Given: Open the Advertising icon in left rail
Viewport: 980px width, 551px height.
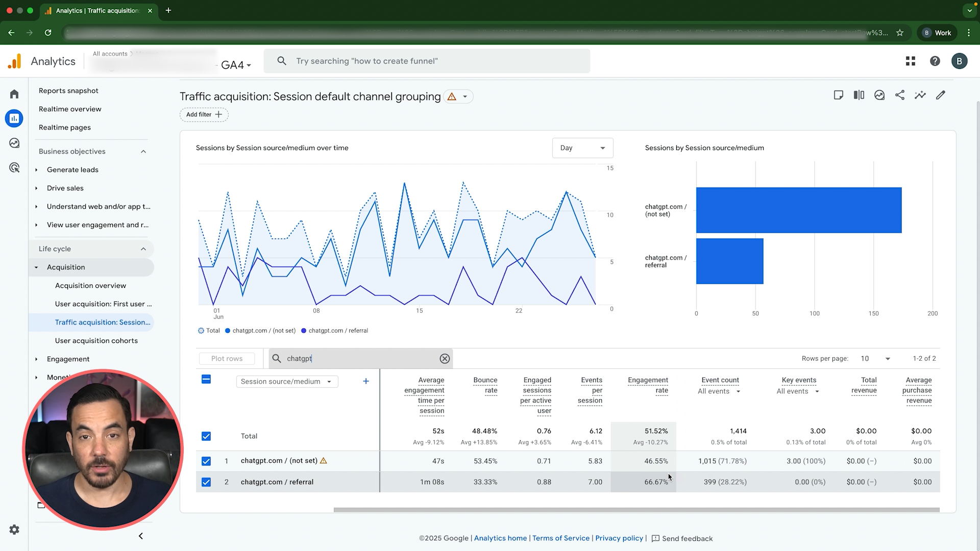Looking at the screenshot, I should (14, 168).
